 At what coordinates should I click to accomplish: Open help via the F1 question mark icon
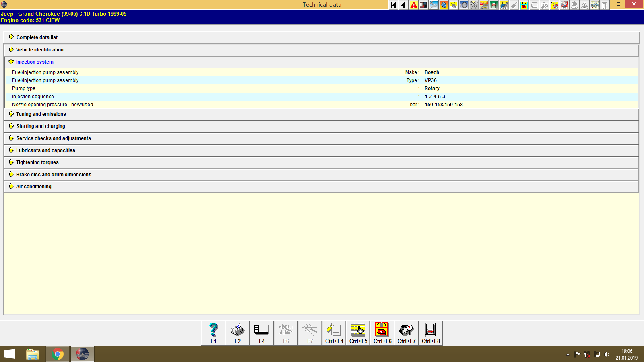point(213,332)
